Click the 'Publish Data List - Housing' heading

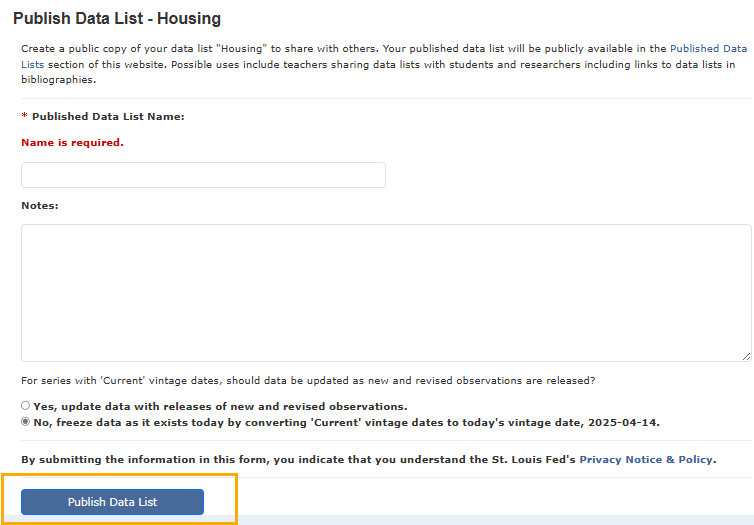pyautogui.click(x=117, y=18)
